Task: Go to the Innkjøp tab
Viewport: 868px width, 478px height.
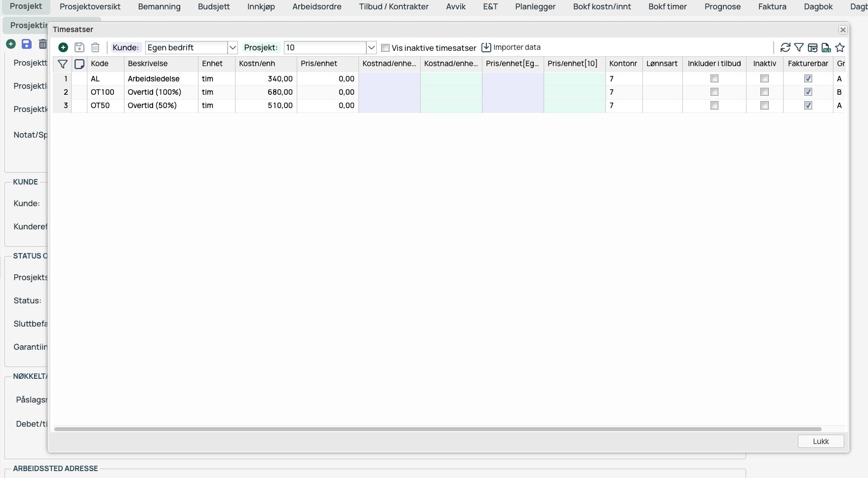Action: [261, 6]
